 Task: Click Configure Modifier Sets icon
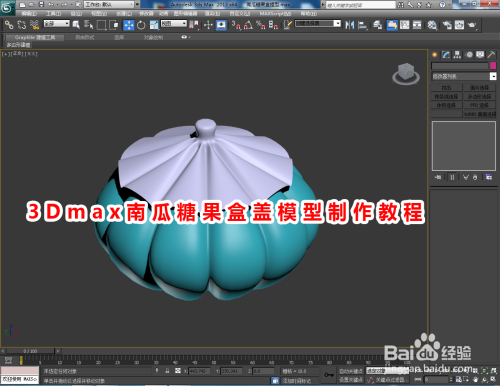click(x=489, y=177)
